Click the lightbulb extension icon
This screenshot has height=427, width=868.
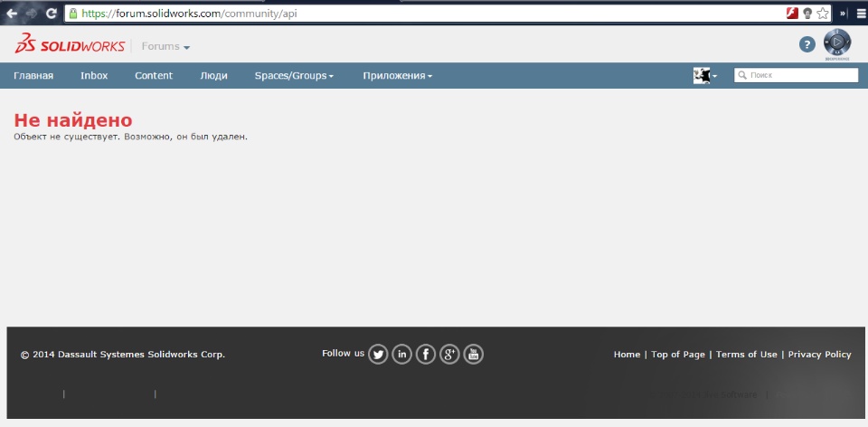[807, 14]
